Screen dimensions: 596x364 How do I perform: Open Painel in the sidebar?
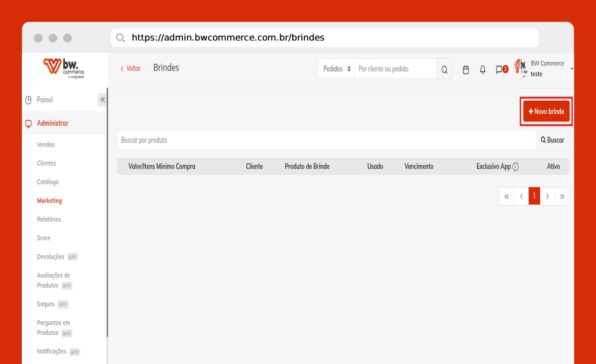coord(45,100)
